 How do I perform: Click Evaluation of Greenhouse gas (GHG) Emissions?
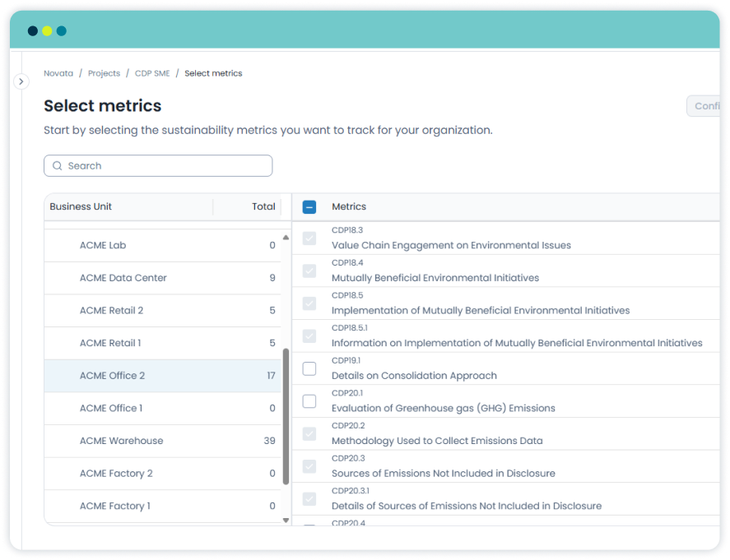pyautogui.click(x=444, y=409)
